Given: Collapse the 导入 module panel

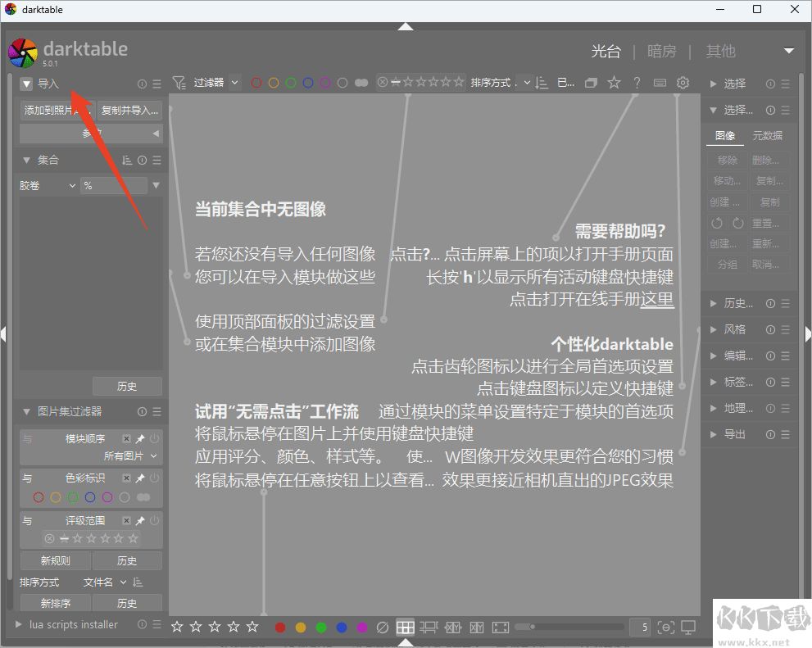Looking at the screenshot, I should pos(25,83).
